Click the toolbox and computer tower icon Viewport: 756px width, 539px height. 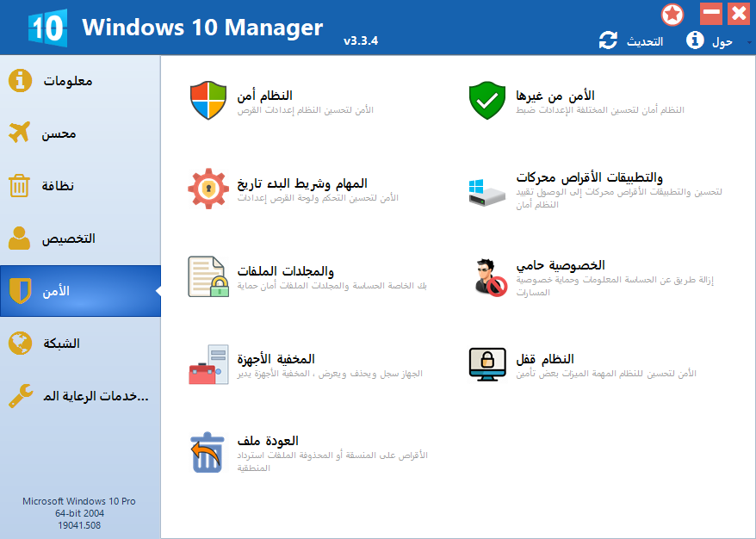[x=208, y=364]
